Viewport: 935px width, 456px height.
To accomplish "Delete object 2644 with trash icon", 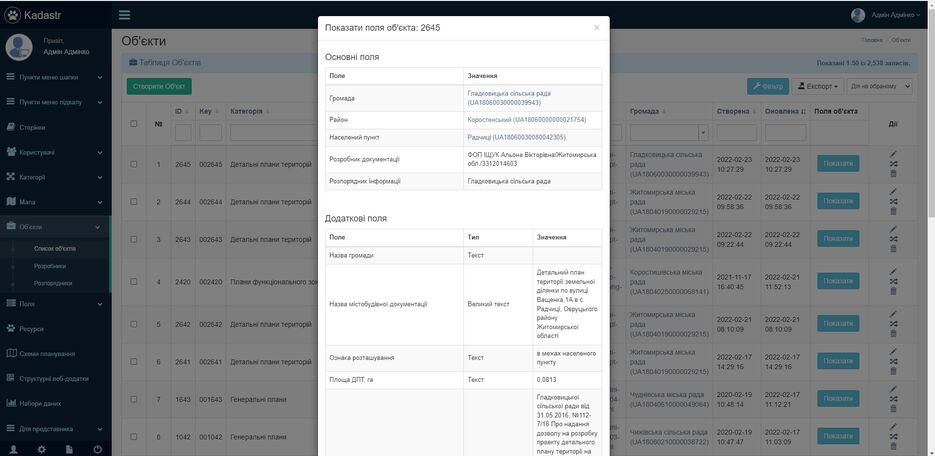I will point(893,211).
